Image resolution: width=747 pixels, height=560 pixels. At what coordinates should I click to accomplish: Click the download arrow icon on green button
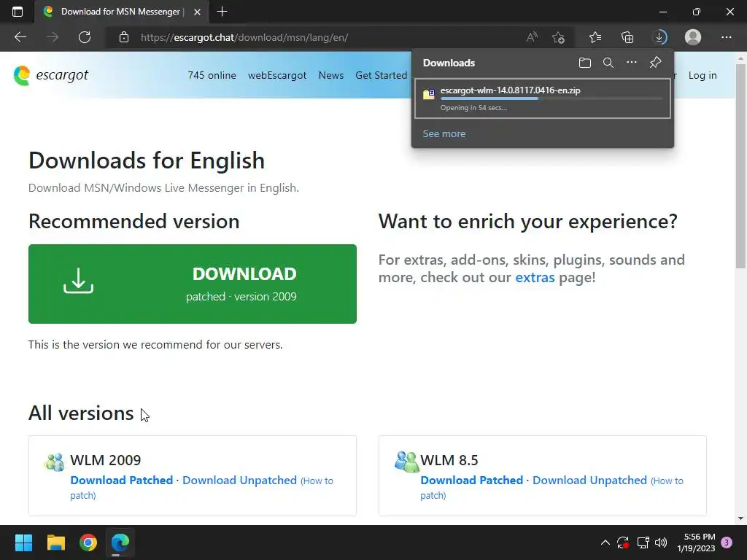(79, 281)
